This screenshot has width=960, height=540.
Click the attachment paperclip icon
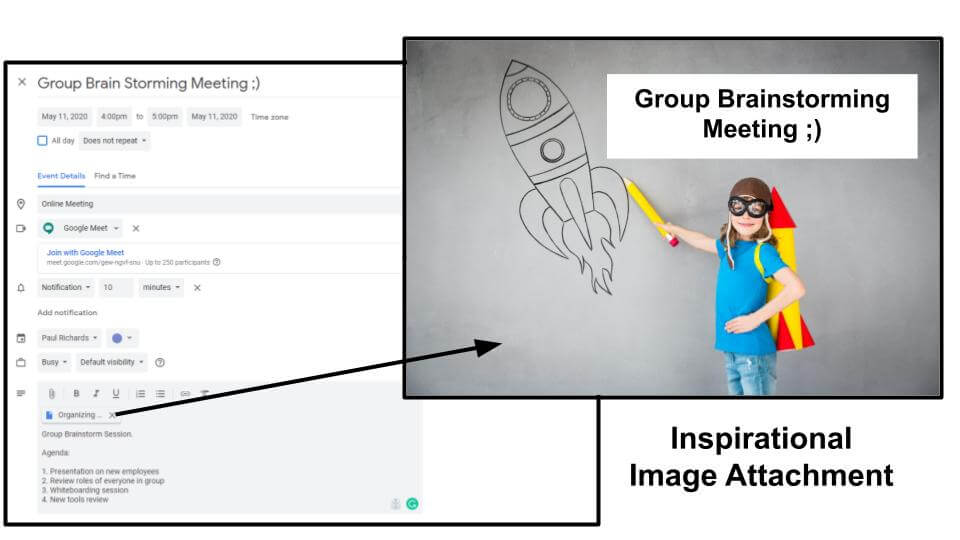click(x=51, y=394)
